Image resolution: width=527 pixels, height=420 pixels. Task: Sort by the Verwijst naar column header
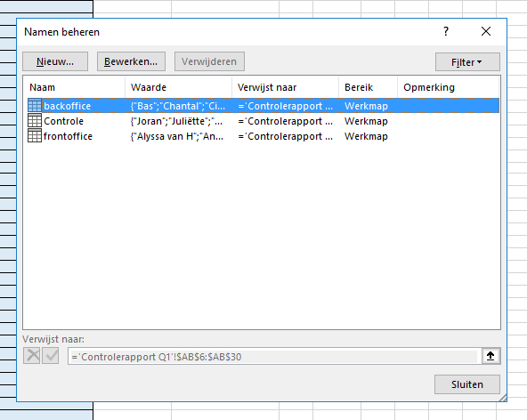[286, 87]
